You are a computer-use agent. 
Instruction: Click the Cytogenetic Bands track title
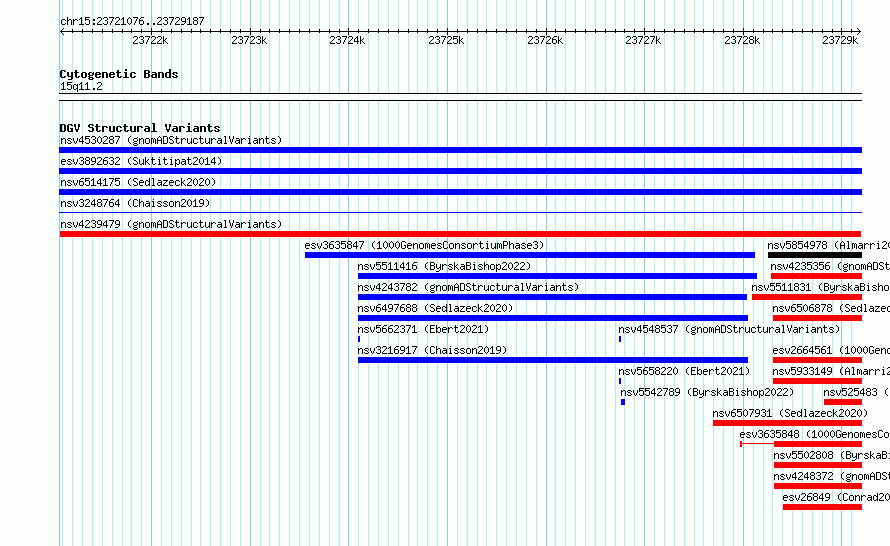click(x=119, y=74)
